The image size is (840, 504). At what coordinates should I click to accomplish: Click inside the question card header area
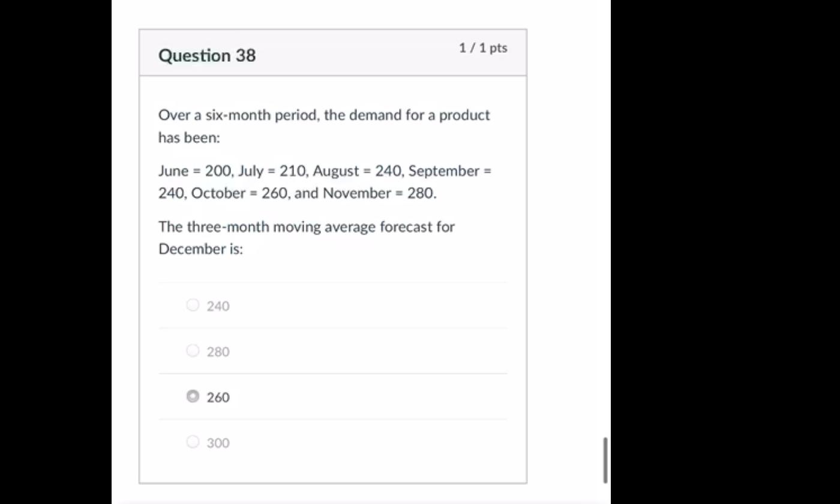(x=333, y=52)
